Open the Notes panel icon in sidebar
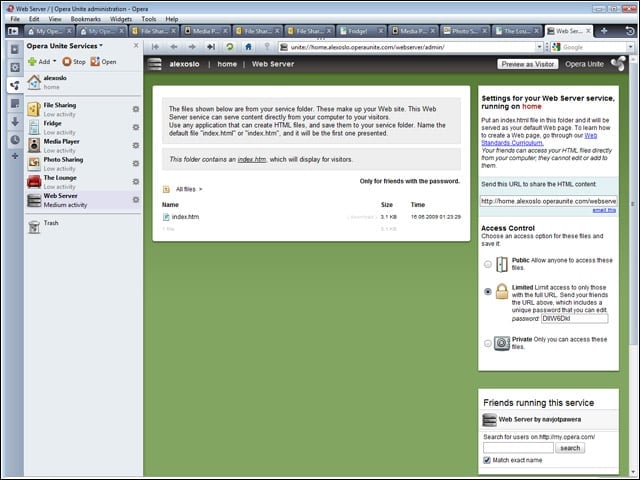 (x=15, y=104)
